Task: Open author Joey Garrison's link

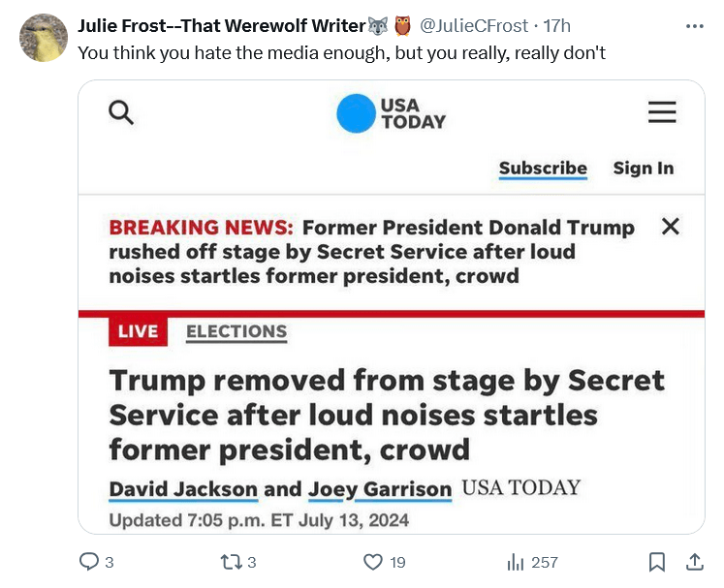Action: 380,488
